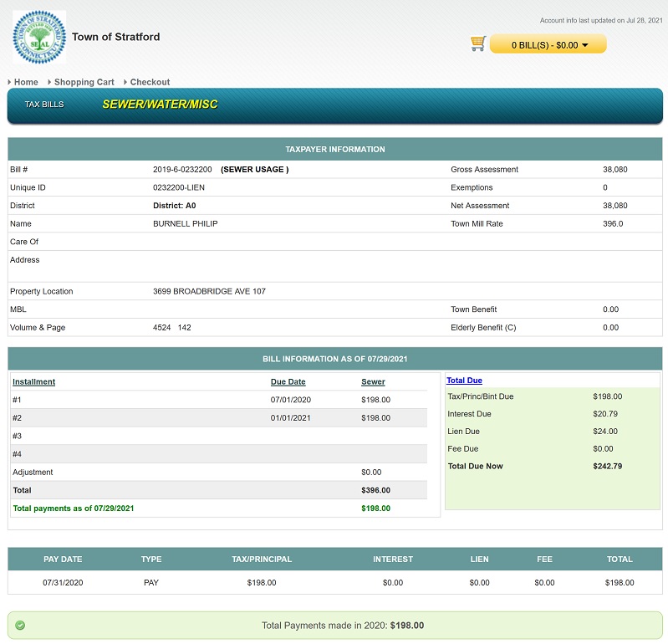Click the Town of Stratford title text
Screen dimensions: 668x644
click(116, 37)
